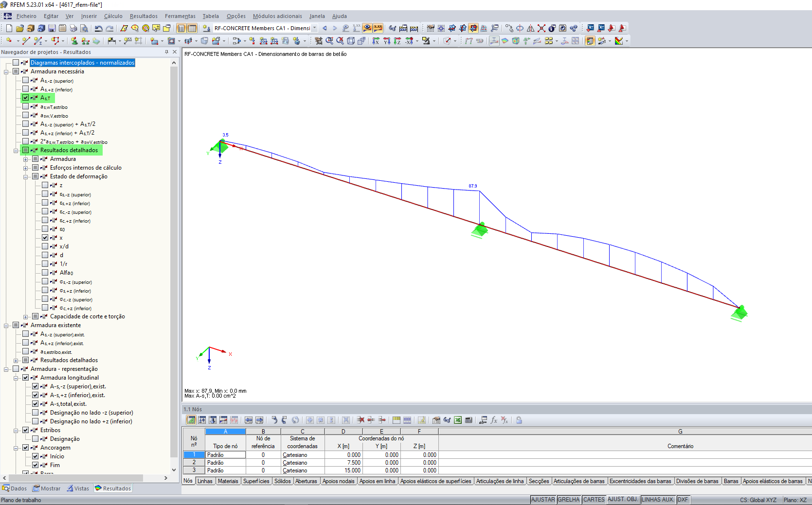Viewport: 812px width, 505px height.
Task: Click the isometric wireframe view icon
Action: pos(351,41)
